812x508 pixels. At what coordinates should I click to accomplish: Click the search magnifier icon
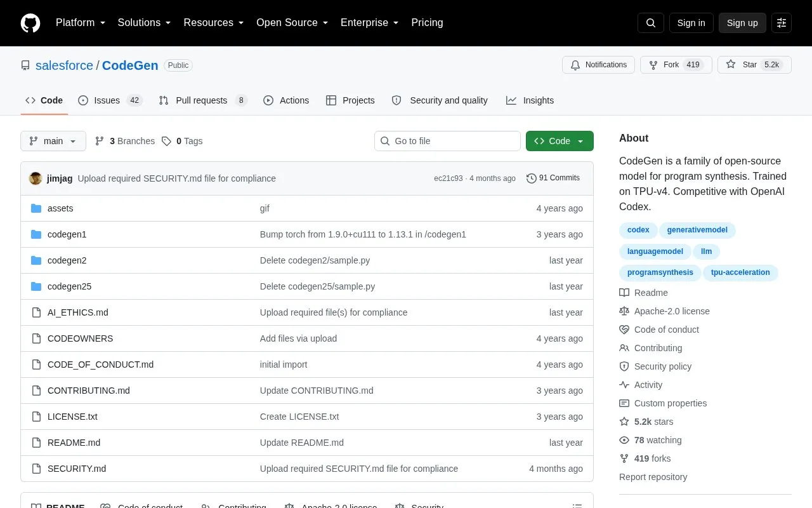[x=651, y=23]
